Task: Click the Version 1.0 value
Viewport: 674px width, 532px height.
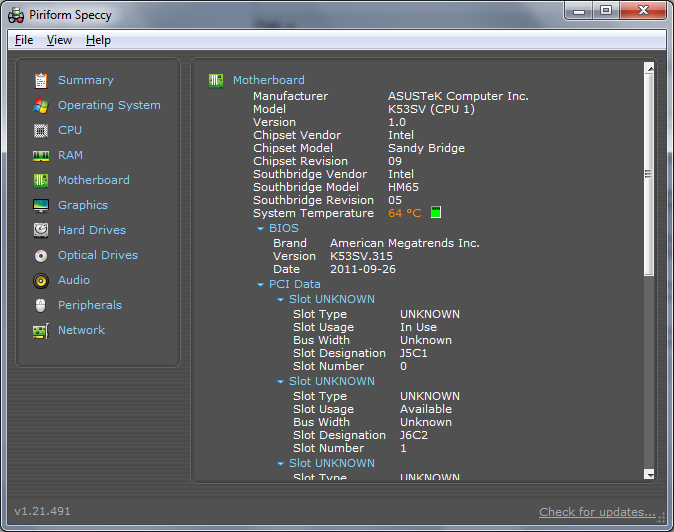Action: click(x=397, y=122)
